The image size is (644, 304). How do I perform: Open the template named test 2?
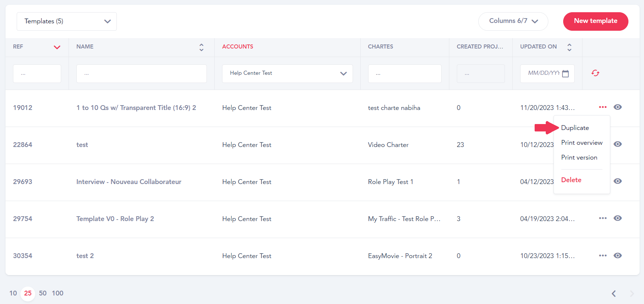[x=85, y=256]
